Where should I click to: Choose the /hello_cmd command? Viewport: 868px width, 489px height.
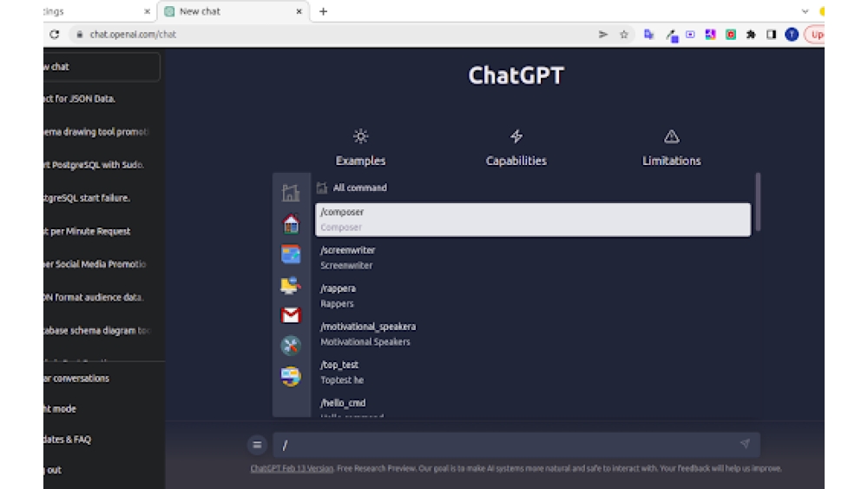pos(533,407)
